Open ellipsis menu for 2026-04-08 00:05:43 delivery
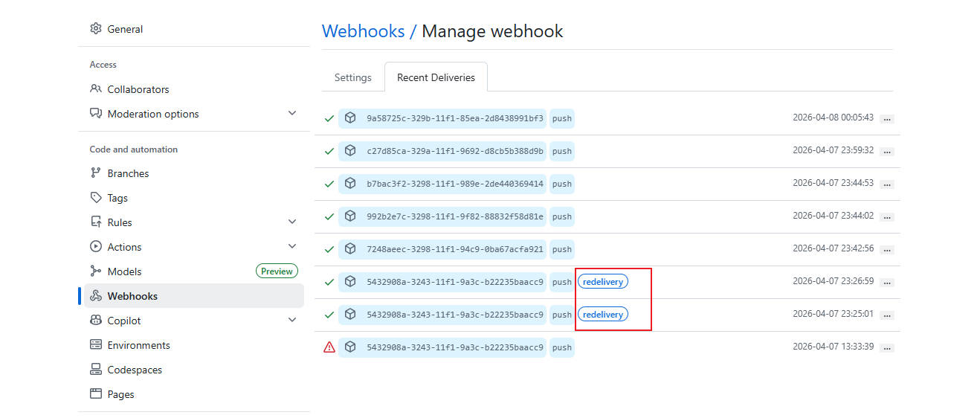Screen dimensions: 980x418 pyautogui.click(x=887, y=119)
